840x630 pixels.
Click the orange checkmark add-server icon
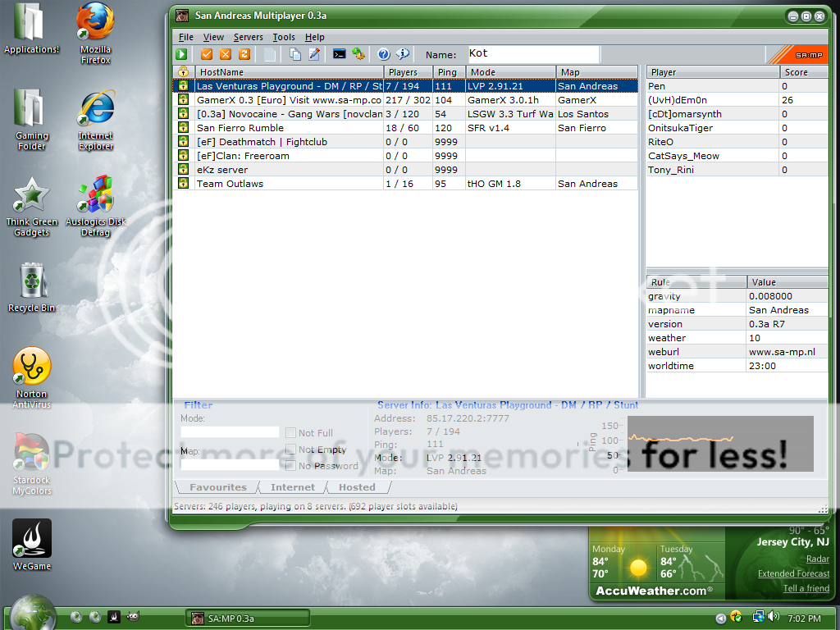click(205, 54)
